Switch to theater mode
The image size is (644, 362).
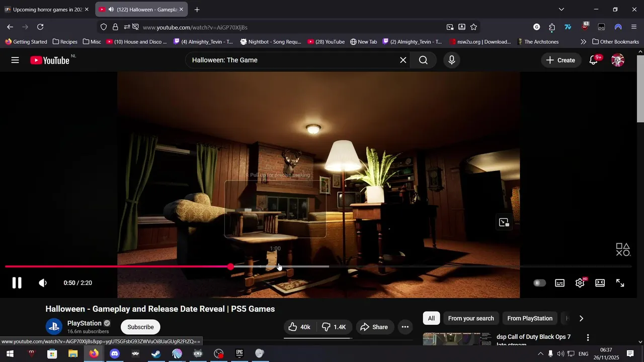pyautogui.click(x=600, y=283)
